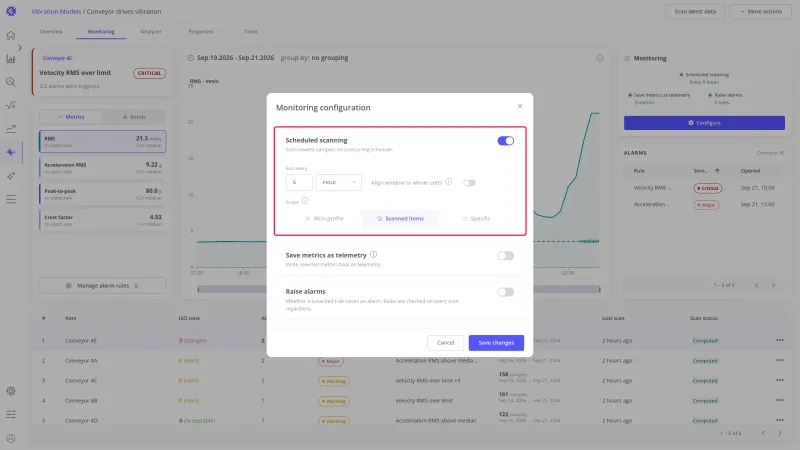This screenshot has height=450, width=800.
Task: Open the hamburger list icon in sidebar
Action: 11,199
